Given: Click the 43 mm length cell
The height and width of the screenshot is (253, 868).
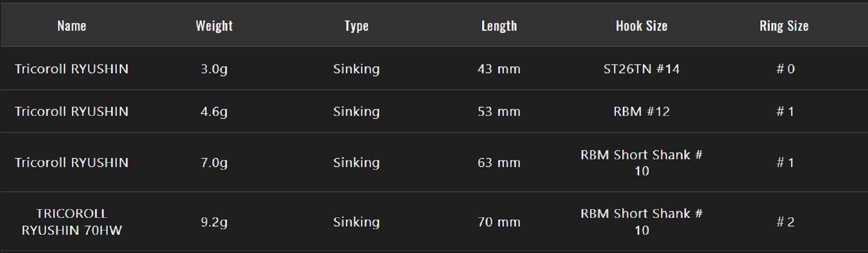Looking at the screenshot, I should tap(499, 69).
